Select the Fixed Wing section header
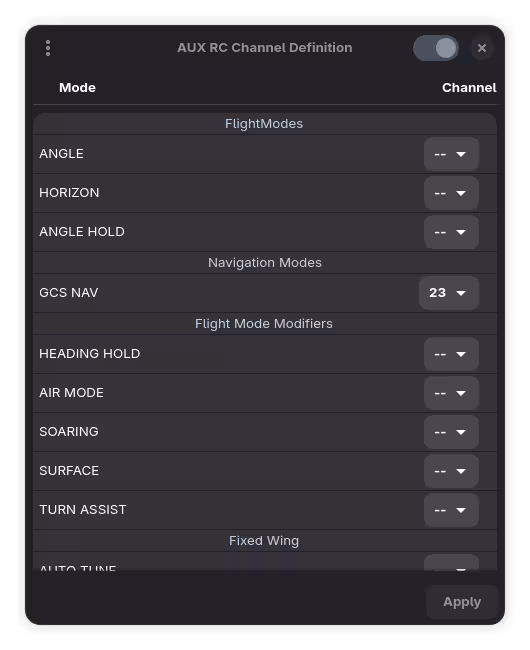 click(264, 541)
